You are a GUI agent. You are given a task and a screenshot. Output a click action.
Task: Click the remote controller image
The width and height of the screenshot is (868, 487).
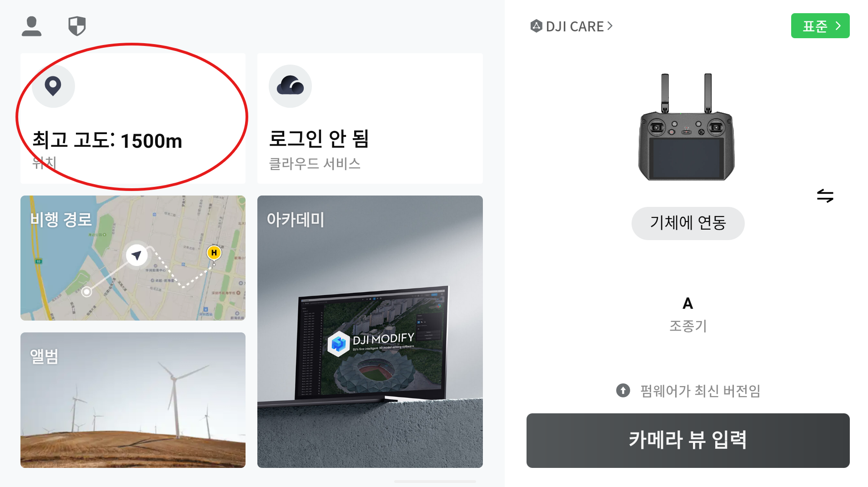pyautogui.click(x=687, y=127)
